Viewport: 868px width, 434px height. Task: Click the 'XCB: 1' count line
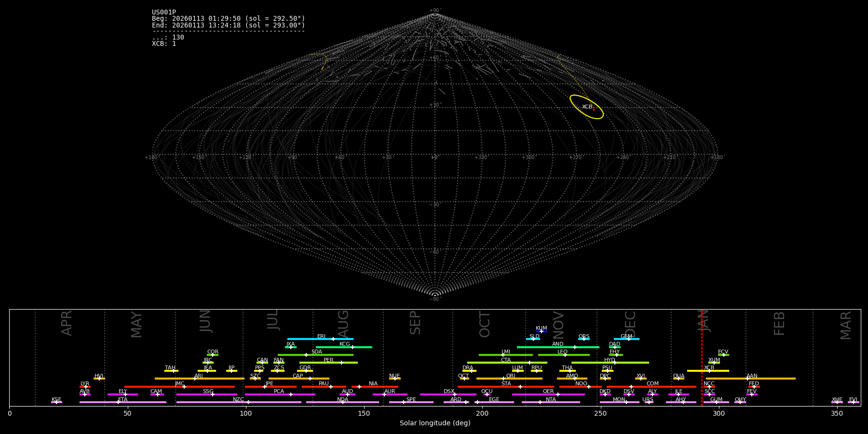(164, 43)
